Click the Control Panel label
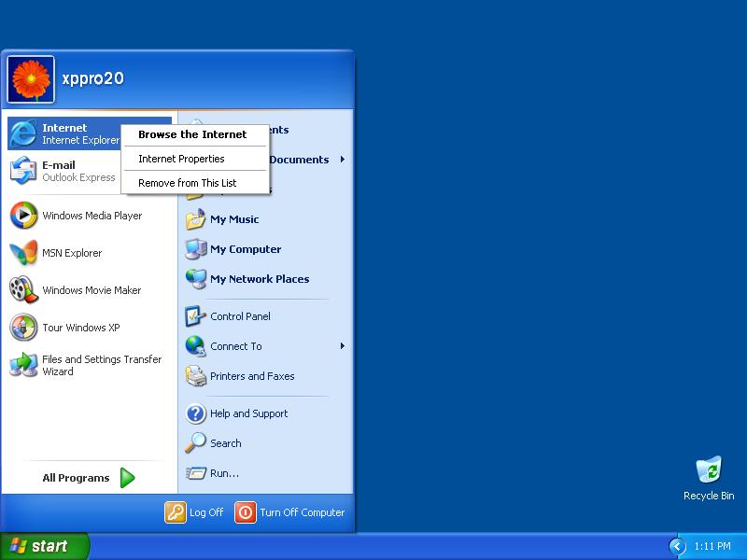This screenshot has height=560, width=747. pos(240,316)
